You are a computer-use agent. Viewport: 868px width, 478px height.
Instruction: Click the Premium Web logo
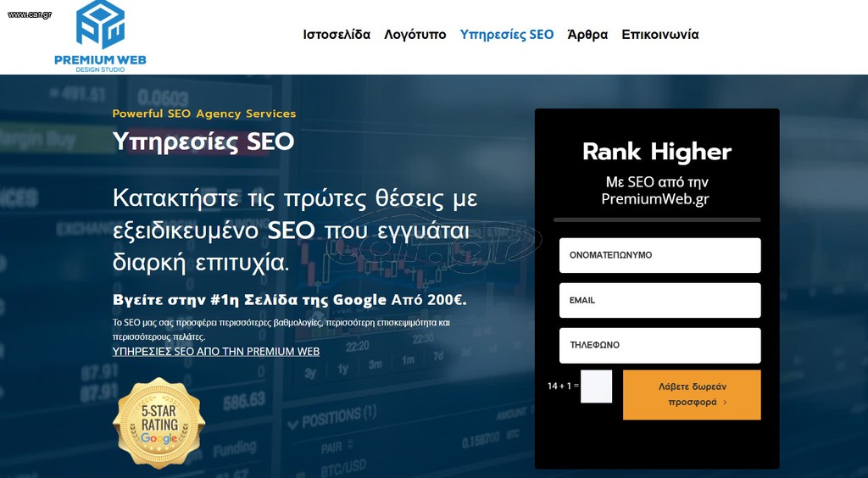(100, 36)
